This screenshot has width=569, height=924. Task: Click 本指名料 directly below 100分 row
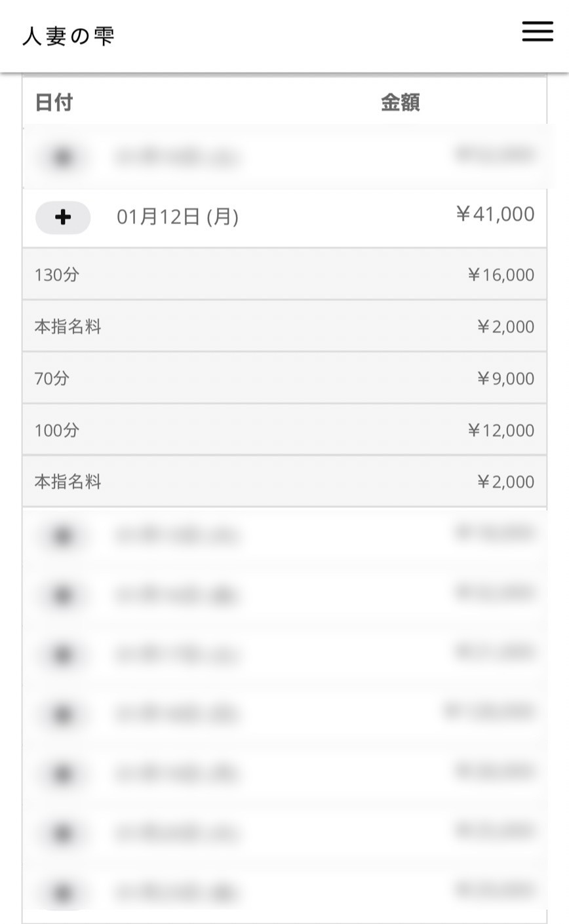point(68,482)
